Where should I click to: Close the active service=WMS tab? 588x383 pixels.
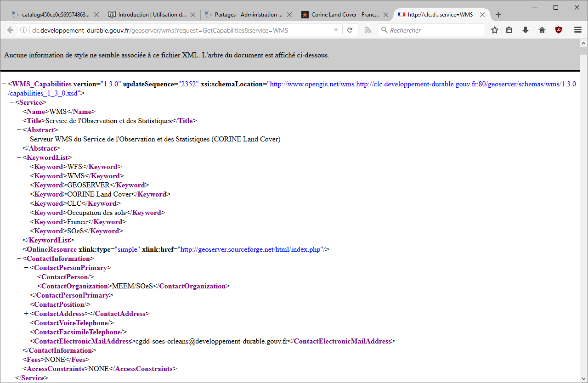(482, 15)
